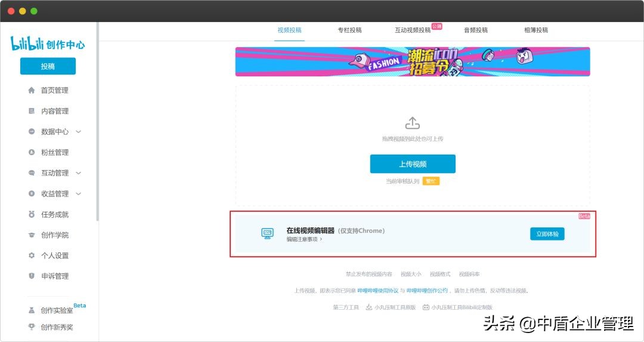Switch to the 相簿投稿 tab
644x342 pixels.
click(x=536, y=30)
